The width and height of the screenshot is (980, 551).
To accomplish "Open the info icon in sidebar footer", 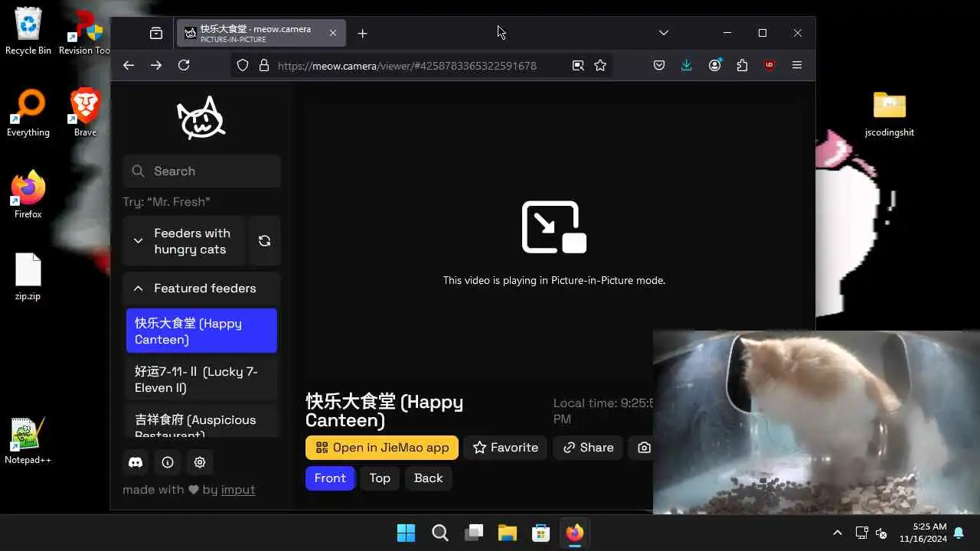I will coord(168,462).
